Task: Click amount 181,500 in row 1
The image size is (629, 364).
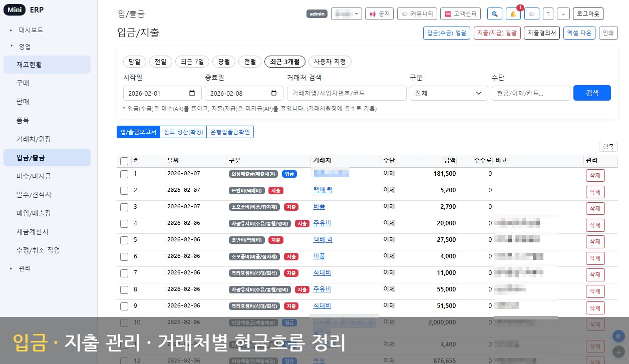Action: (445, 174)
